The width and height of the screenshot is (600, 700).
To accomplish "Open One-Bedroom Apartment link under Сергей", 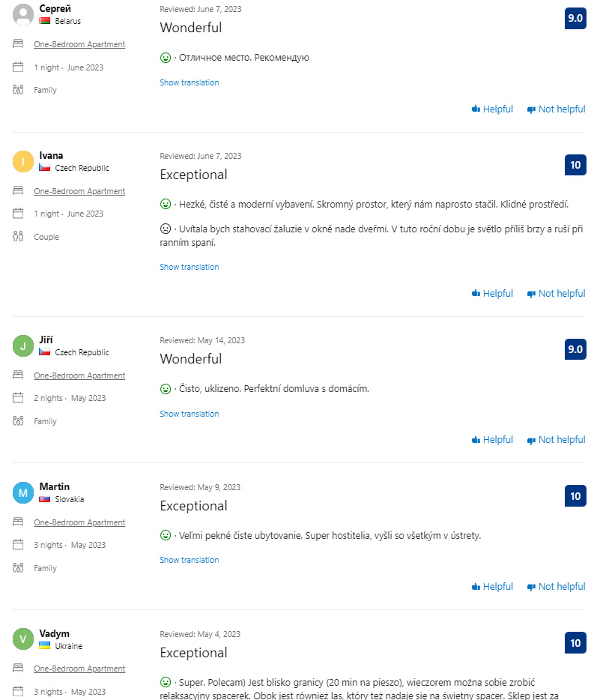I will click(x=79, y=44).
